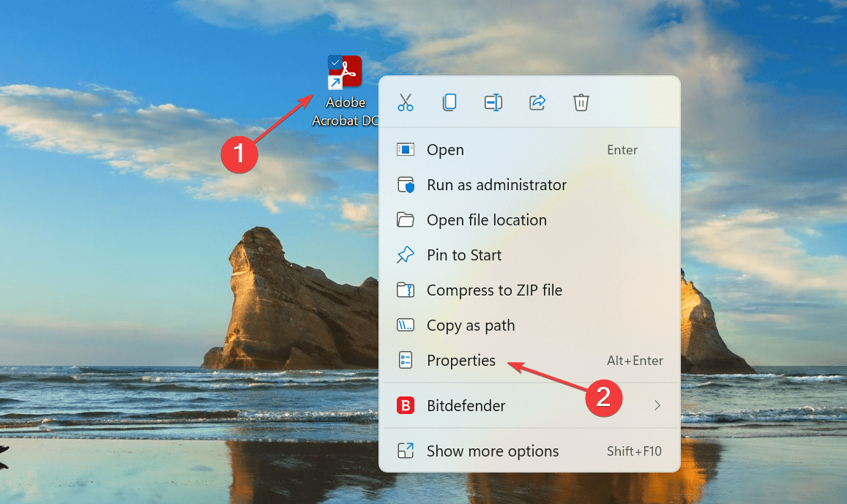Select the Open entry to launch Acrobat
This screenshot has width=847, height=504.
(446, 149)
